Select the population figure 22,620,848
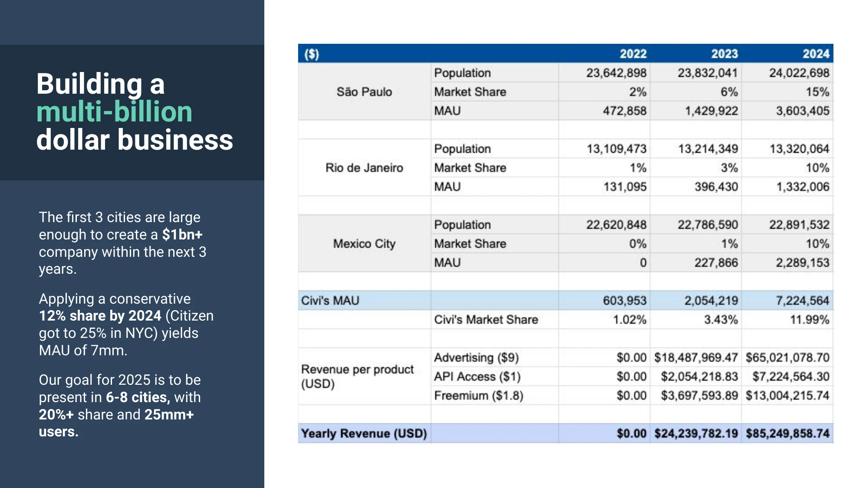868x488 pixels. (x=616, y=225)
